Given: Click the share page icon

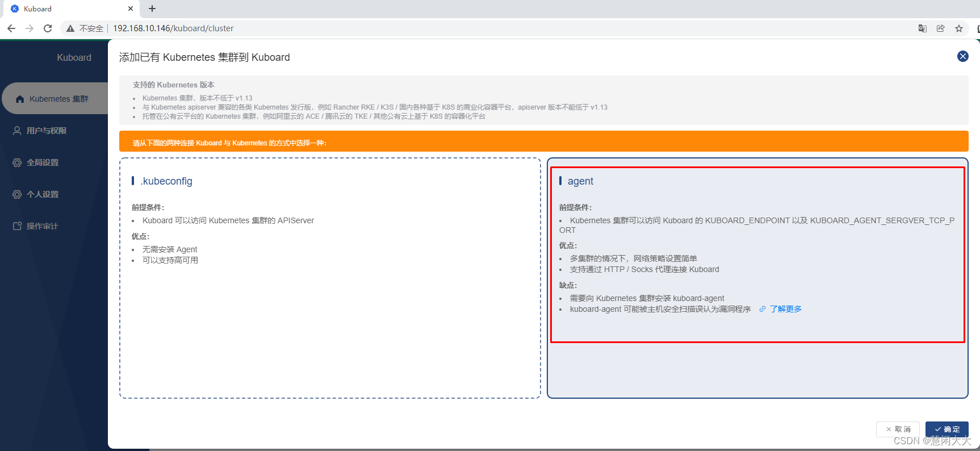Looking at the screenshot, I should (x=941, y=28).
